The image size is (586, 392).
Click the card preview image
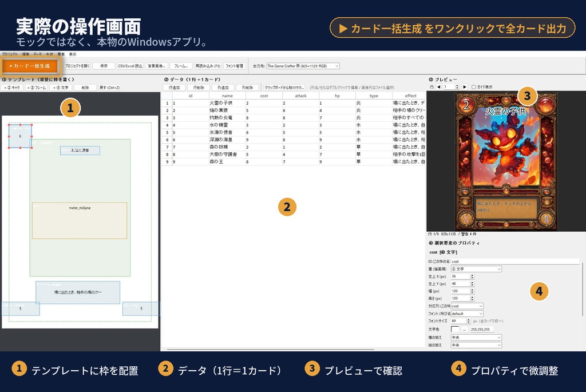pyautogui.click(x=506, y=161)
